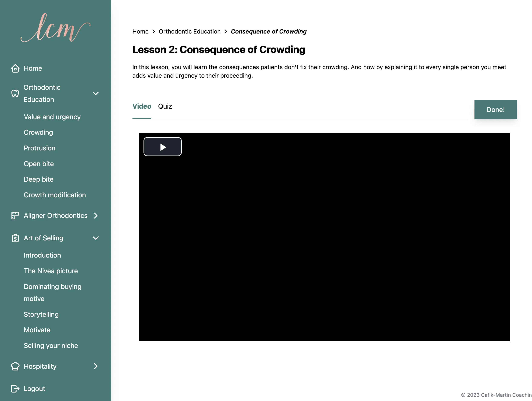Click the Art of Selling sidebar icon
The image size is (532, 401).
(x=15, y=238)
